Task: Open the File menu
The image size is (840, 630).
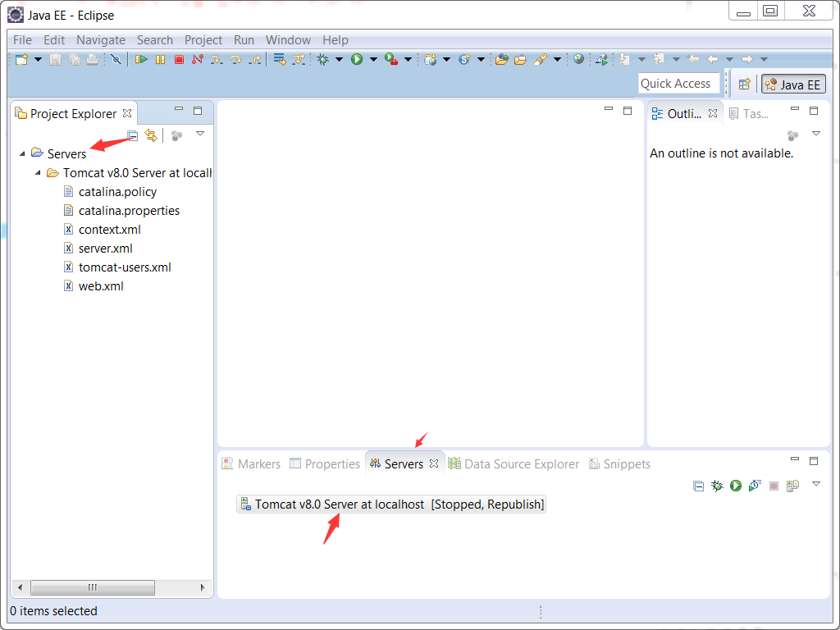Action: 22,40
